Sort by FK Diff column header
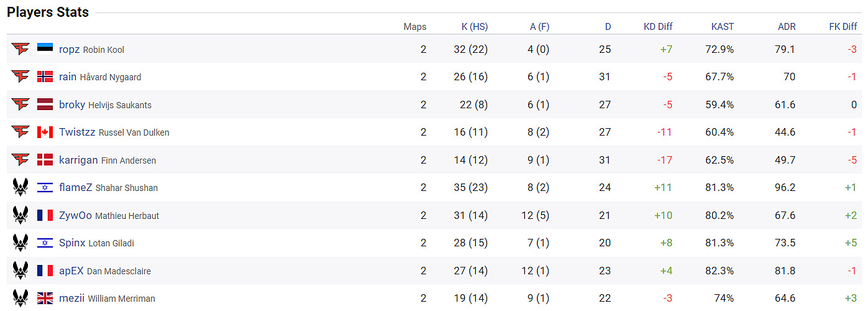This screenshot has width=868, height=311. pyautogui.click(x=843, y=26)
